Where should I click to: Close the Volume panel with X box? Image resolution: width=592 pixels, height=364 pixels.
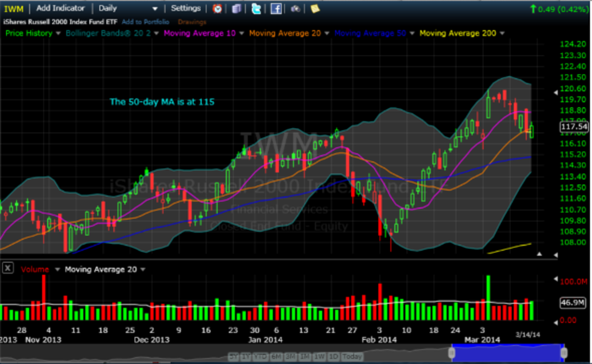pos(8,268)
